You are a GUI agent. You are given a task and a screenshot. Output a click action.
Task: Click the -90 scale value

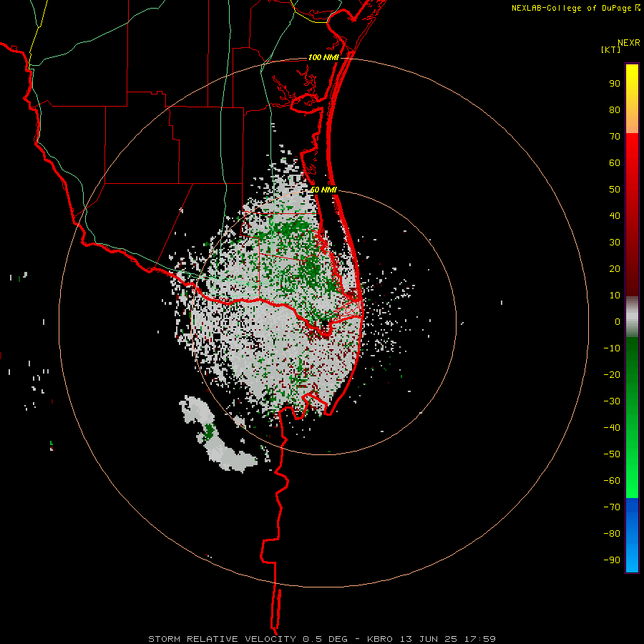coord(612,560)
